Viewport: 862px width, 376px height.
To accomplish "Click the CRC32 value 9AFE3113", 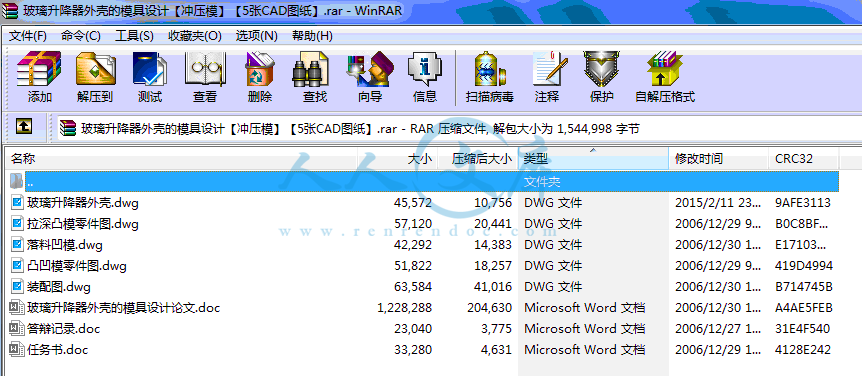I will click(x=804, y=203).
